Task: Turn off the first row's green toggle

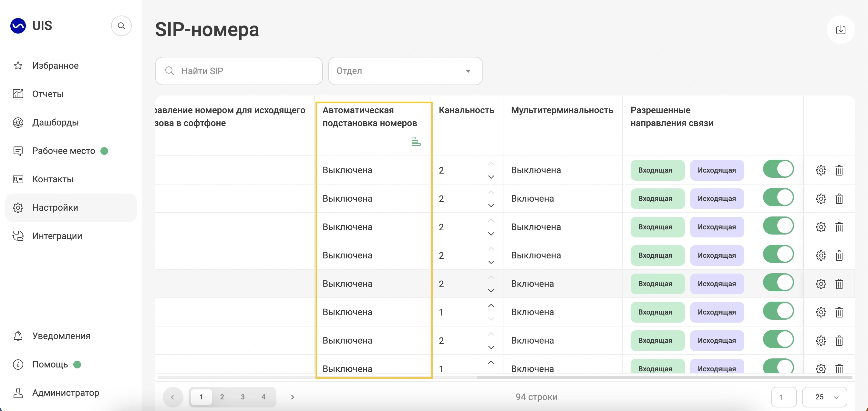Action: [778, 169]
